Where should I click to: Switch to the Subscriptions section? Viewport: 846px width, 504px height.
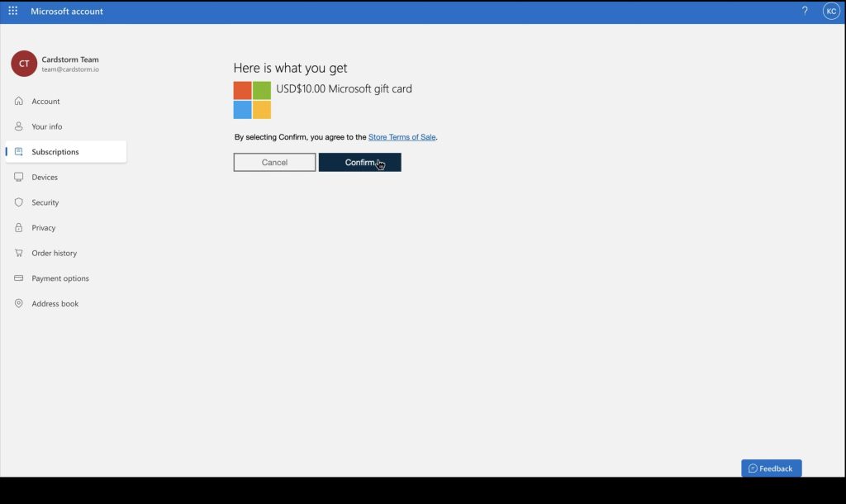click(x=55, y=152)
